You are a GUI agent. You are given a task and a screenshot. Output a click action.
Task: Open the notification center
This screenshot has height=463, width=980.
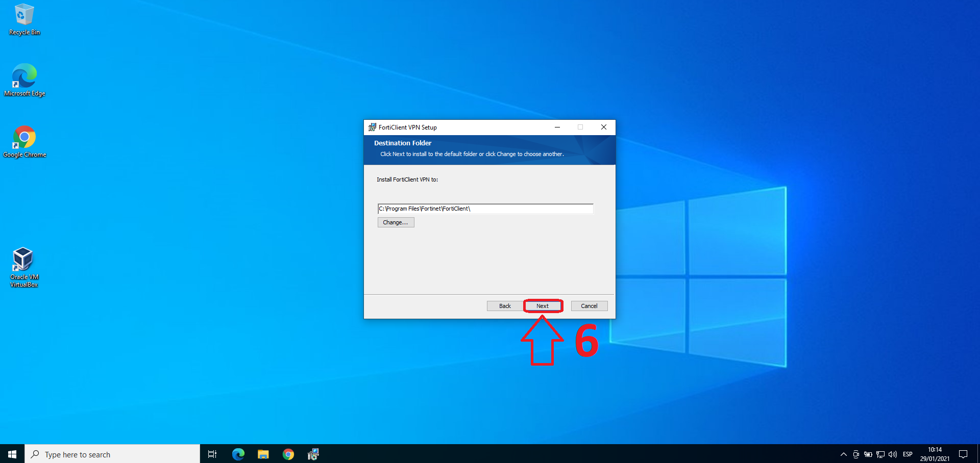click(x=963, y=454)
